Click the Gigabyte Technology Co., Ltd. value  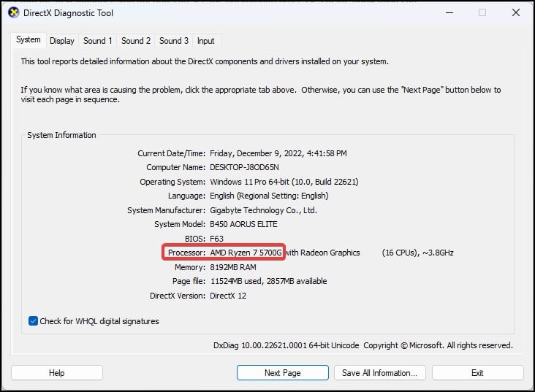coord(263,210)
